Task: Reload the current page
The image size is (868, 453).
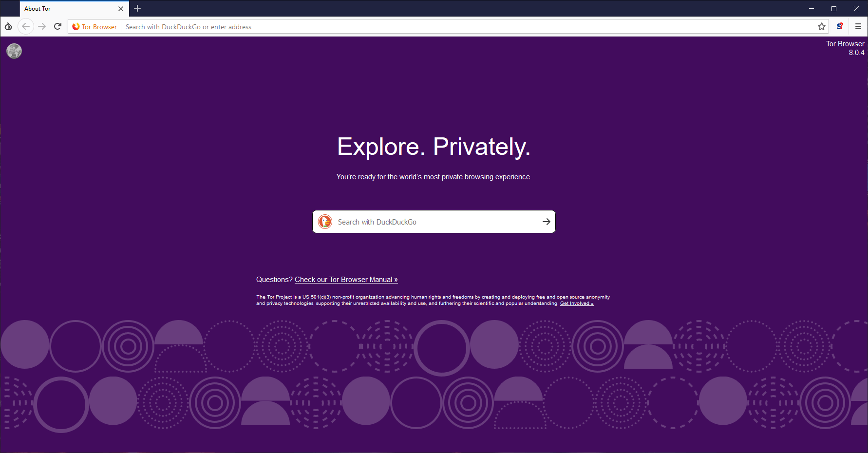Action: 57,26
